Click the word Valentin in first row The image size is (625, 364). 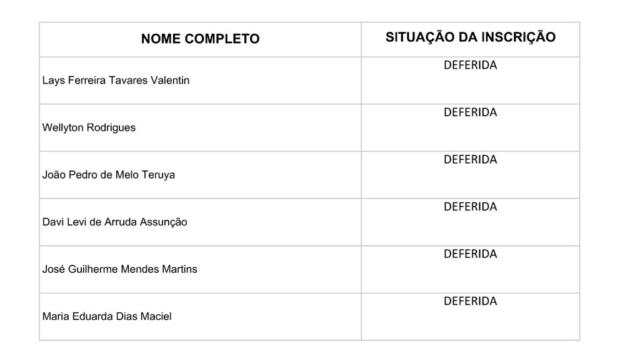170,81
